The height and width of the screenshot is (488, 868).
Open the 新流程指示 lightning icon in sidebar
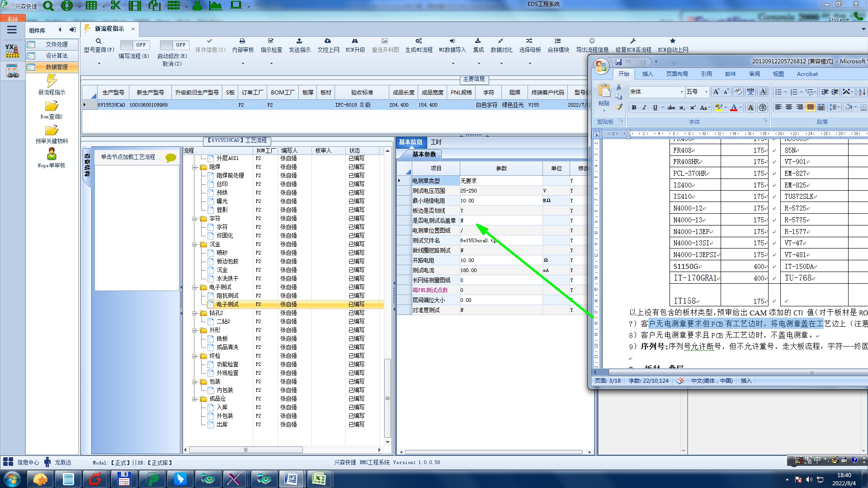(52, 81)
